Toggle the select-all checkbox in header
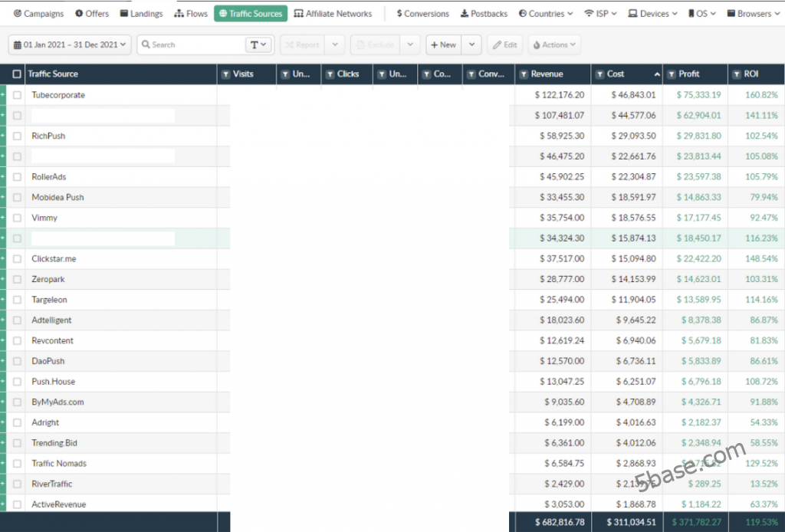Image resolution: width=785 pixels, height=532 pixels. coord(17,74)
